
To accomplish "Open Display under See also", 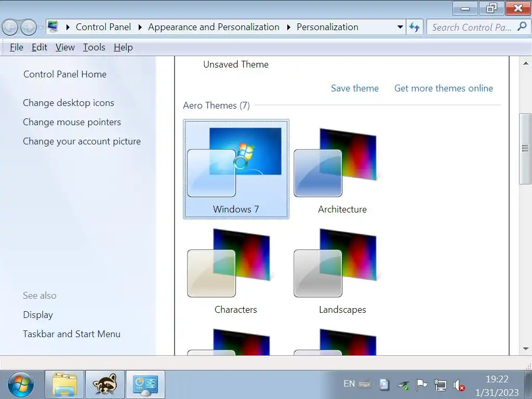I will click(x=38, y=315).
